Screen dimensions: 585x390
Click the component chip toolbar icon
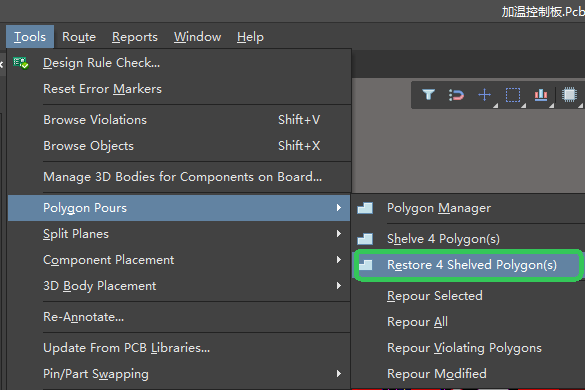(x=569, y=95)
